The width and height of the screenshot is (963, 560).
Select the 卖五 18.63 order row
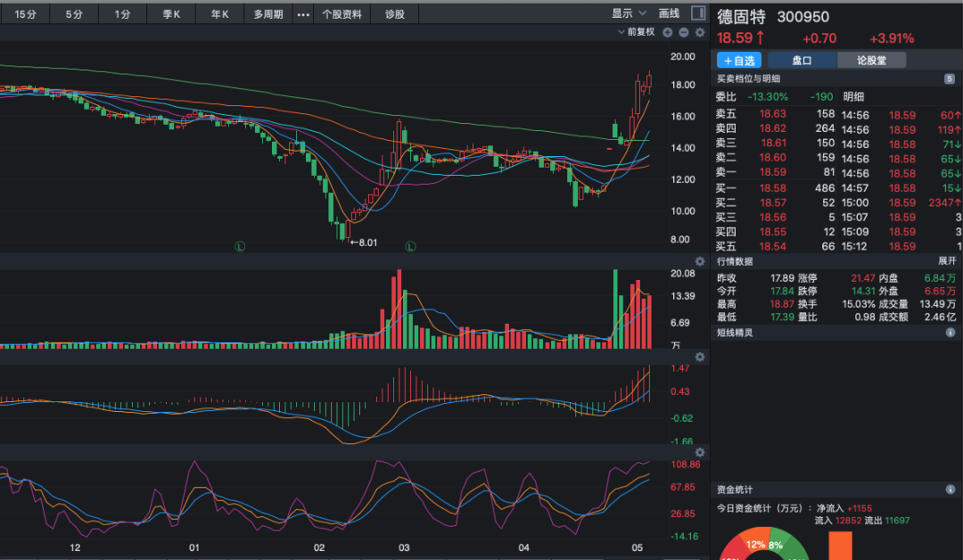pyautogui.click(x=775, y=113)
